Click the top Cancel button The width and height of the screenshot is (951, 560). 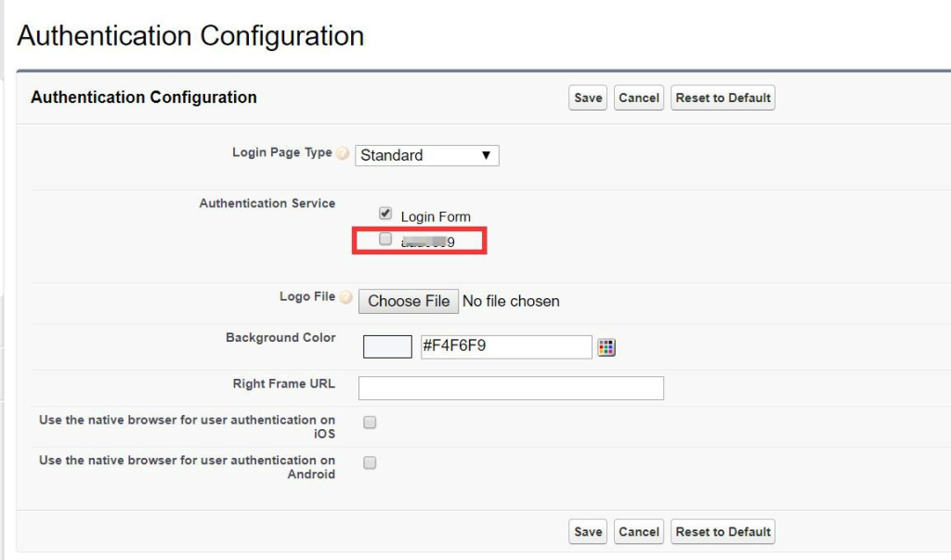click(639, 98)
